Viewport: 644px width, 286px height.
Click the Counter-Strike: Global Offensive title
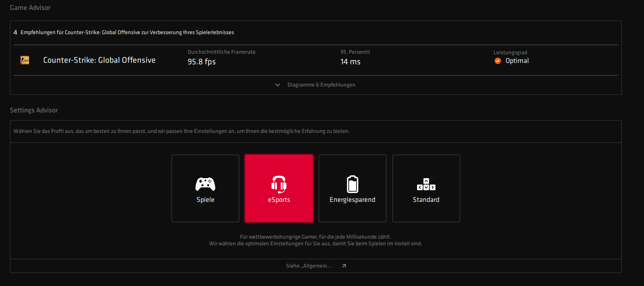(99, 60)
